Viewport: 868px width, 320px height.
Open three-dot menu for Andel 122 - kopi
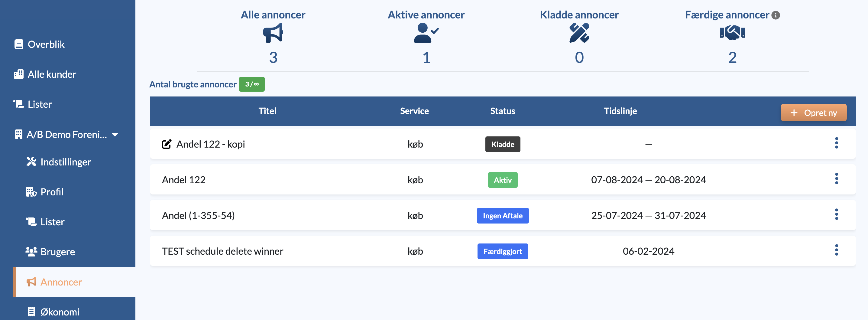[836, 143]
